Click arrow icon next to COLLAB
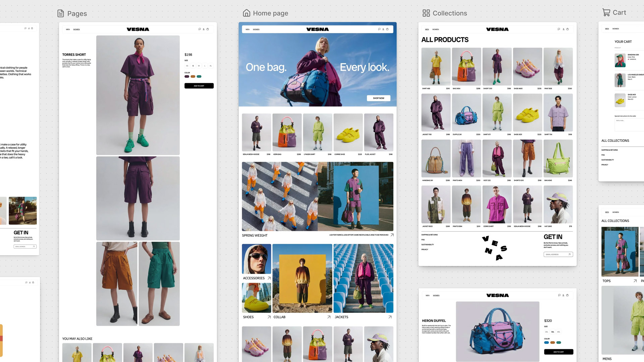 [x=329, y=317]
